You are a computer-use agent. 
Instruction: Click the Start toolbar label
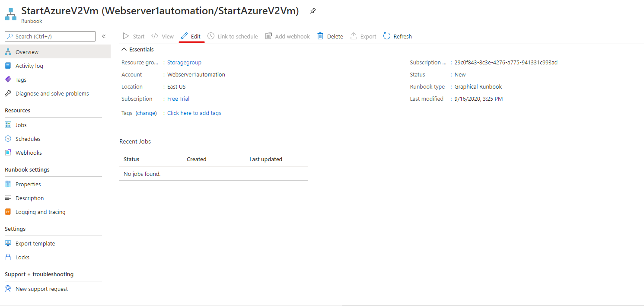click(x=139, y=37)
